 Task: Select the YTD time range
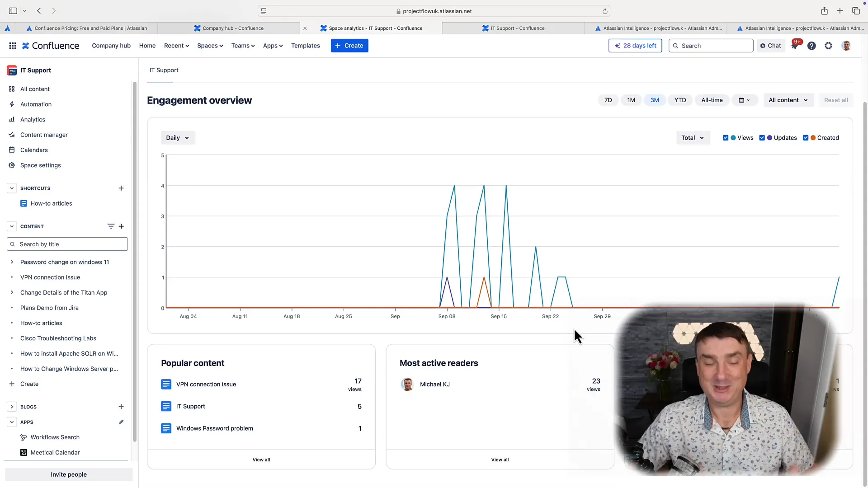[680, 100]
